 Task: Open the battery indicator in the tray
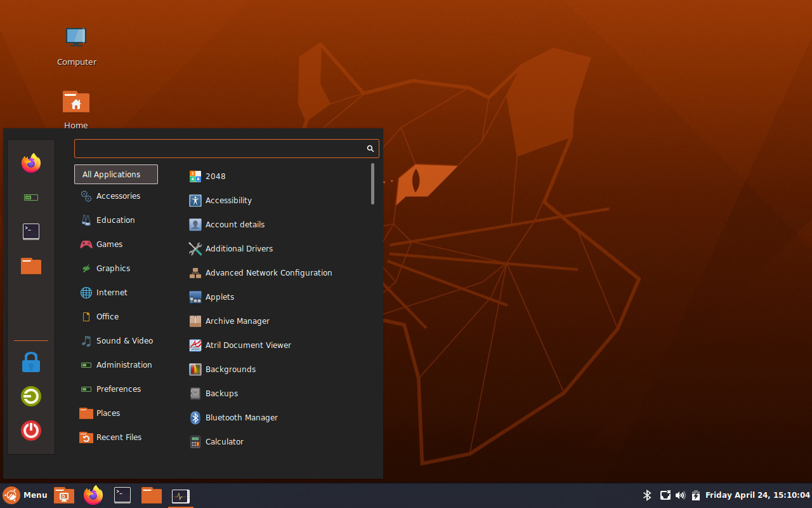(x=695, y=495)
